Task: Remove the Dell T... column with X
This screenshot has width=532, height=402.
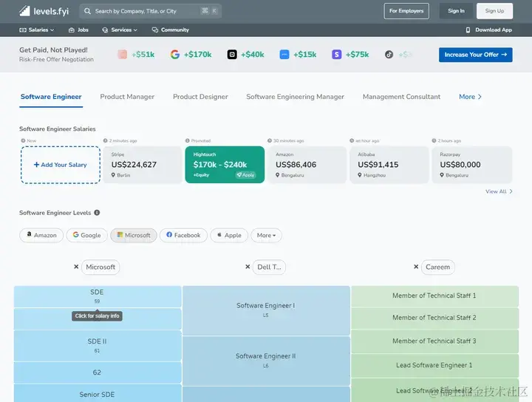Action: [x=248, y=267]
